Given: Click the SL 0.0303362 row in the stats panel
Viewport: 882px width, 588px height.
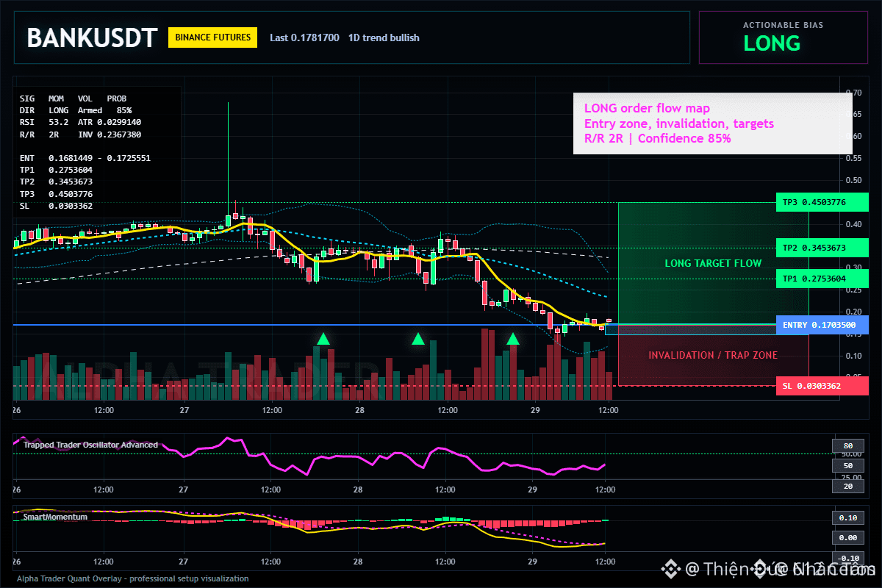Looking at the screenshot, I should pyautogui.click(x=56, y=206).
